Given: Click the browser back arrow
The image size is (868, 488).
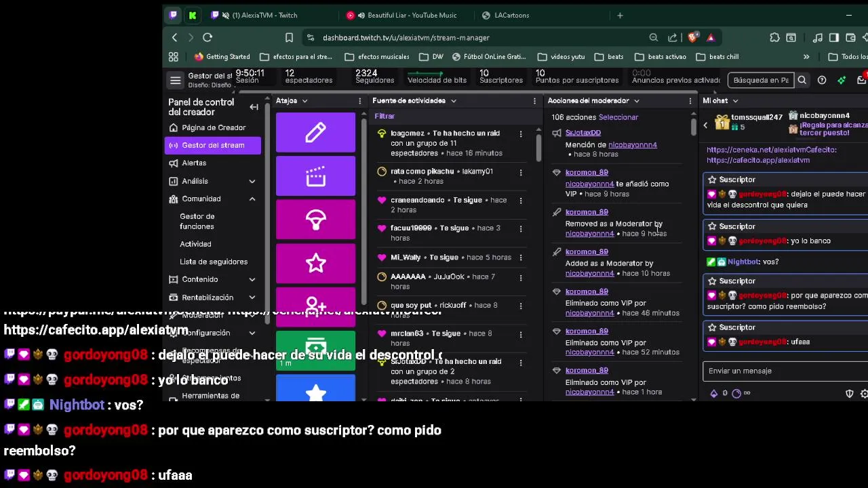Looking at the screenshot, I should 174,37.
